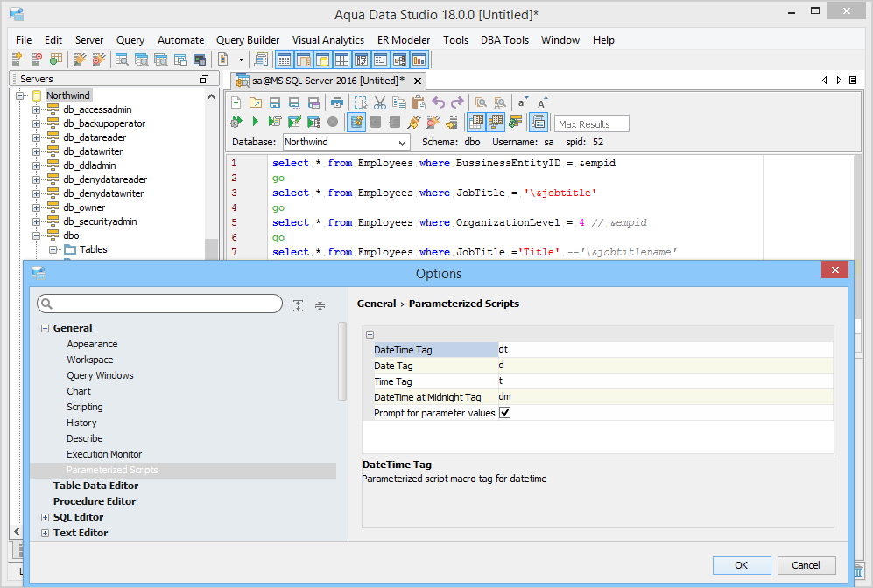Close the sa@MS SQL Server 2016 tab

[x=417, y=81]
